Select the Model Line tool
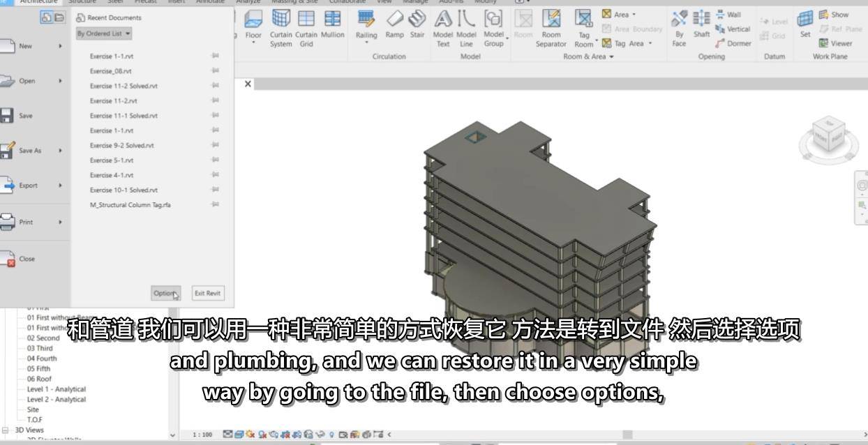Image resolution: width=868 pixels, height=445 pixels. pyautogui.click(x=466, y=29)
